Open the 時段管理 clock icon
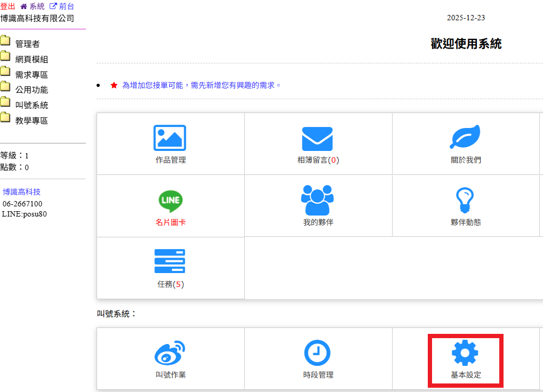This screenshot has width=543, height=392. [x=317, y=353]
